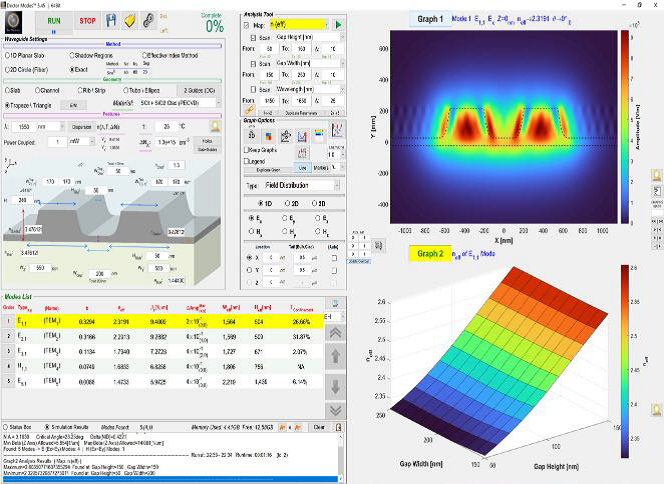Select the E1,1 mode row in Modes List
The height and width of the screenshot is (484, 664).
click(150, 323)
